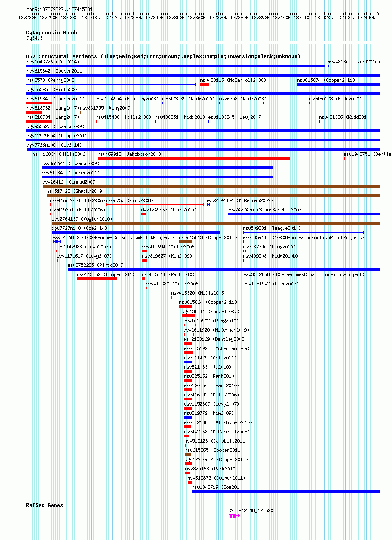Image resolution: width=392 pixels, height=540 pixels.
Task: Click the esv1010502 (Pang2010) interval line
Action: pos(190,325)
